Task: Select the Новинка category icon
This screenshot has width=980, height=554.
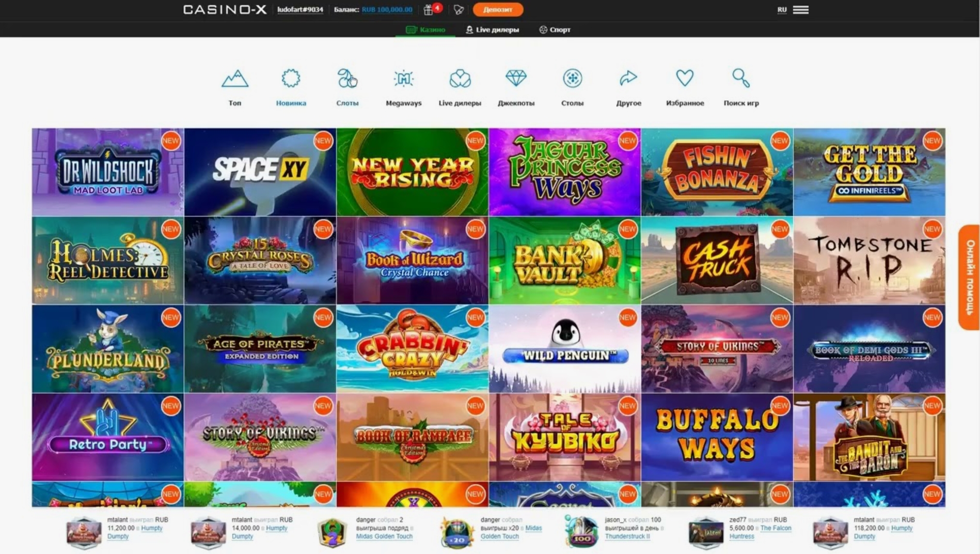Action: click(x=291, y=79)
